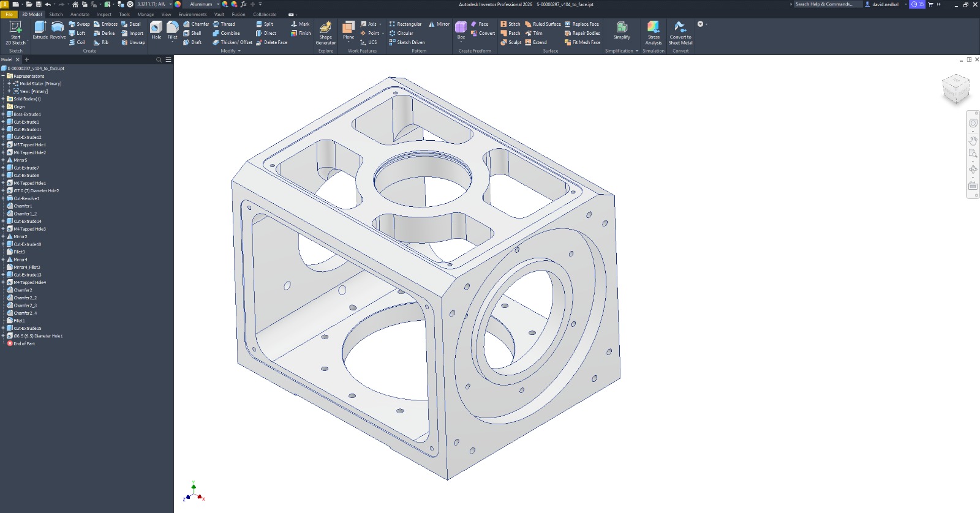Expand the Cut-Revolve1 feature node
This screenshot has height=513, width=980.
(3, 198)
